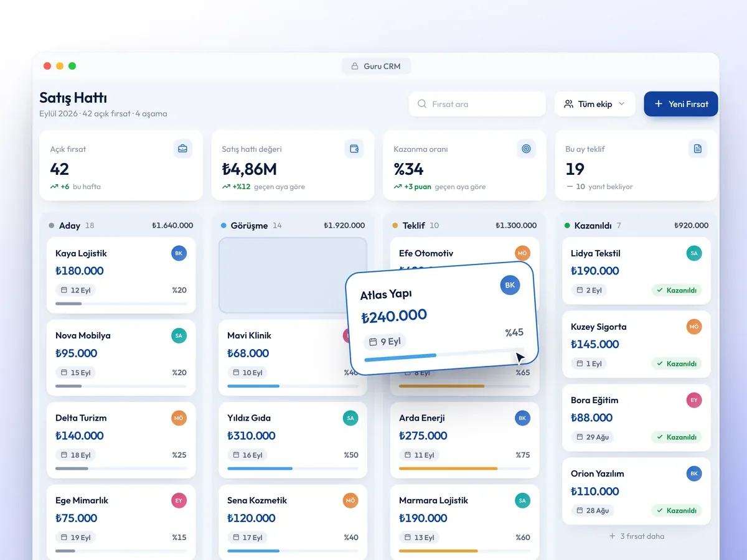This screenshot has width=747, height=560.
Task: Click the Görüşme column header
Action: (293, 225)
